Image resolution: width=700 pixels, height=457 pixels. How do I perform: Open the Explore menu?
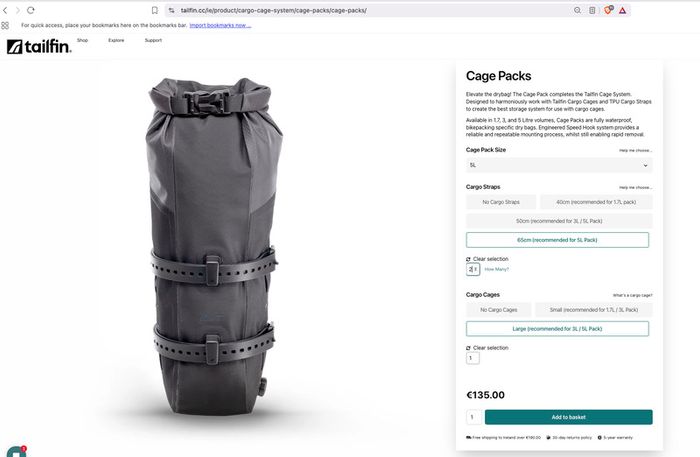(x=116, y=40)
